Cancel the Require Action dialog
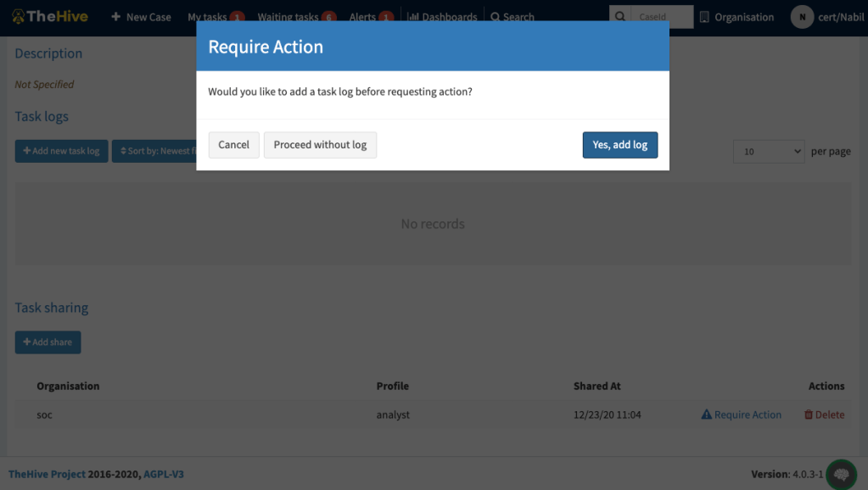Image resolution: width=868 pixels, height=490 pixels. click(x=233, y=145)
